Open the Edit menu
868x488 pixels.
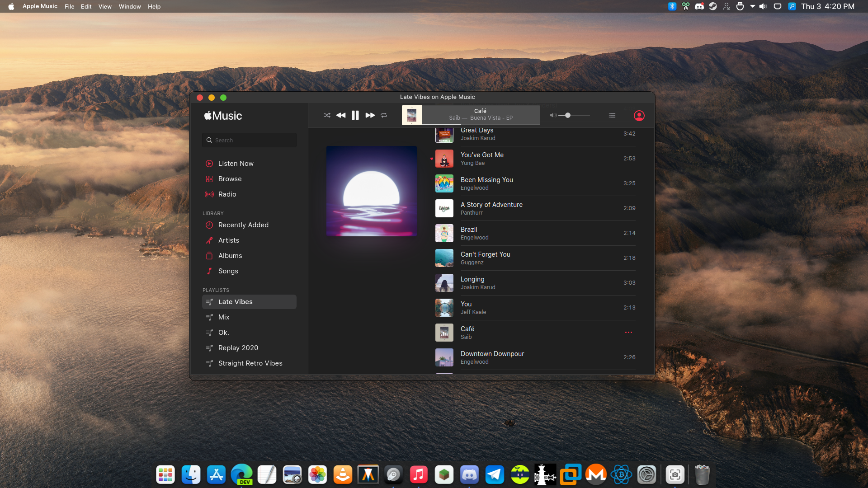(86, 6)
